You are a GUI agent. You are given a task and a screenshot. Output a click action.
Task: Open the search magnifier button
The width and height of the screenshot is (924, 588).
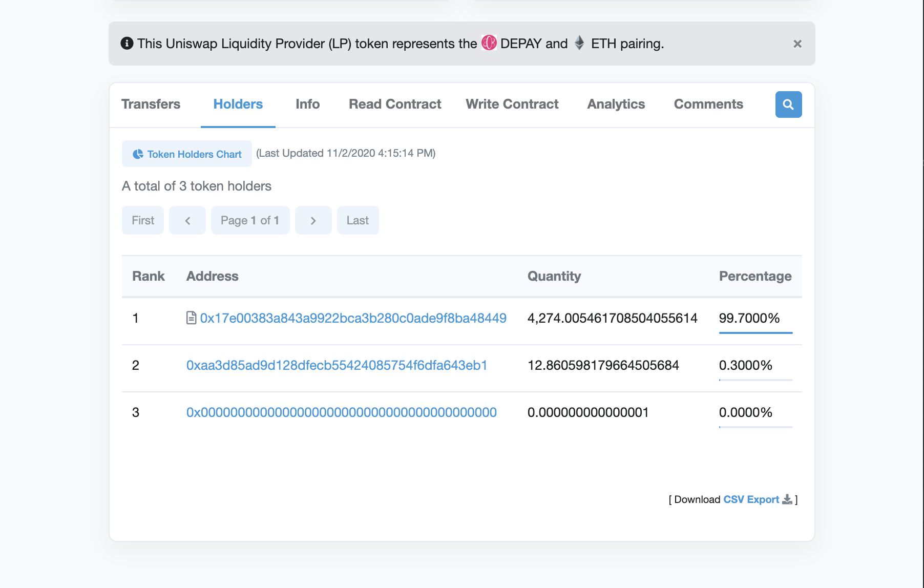pyautogui.click(x=788, y=104)
